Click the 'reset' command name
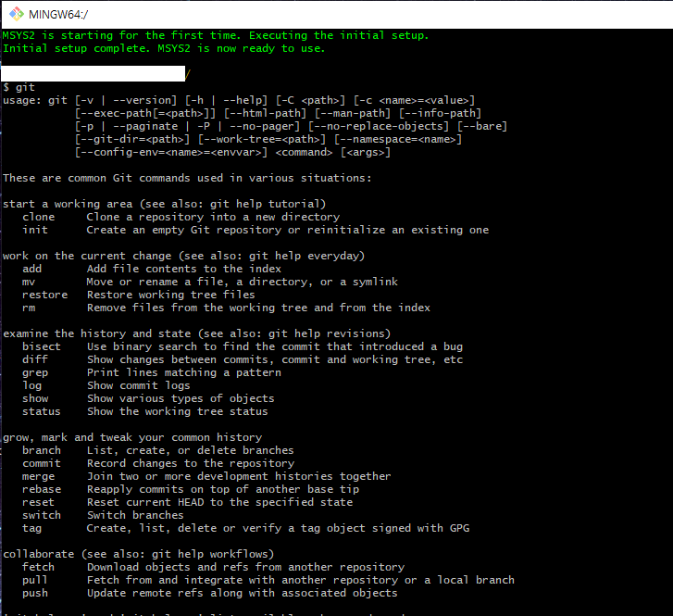 pyautogui.click(x=39, y=502)
